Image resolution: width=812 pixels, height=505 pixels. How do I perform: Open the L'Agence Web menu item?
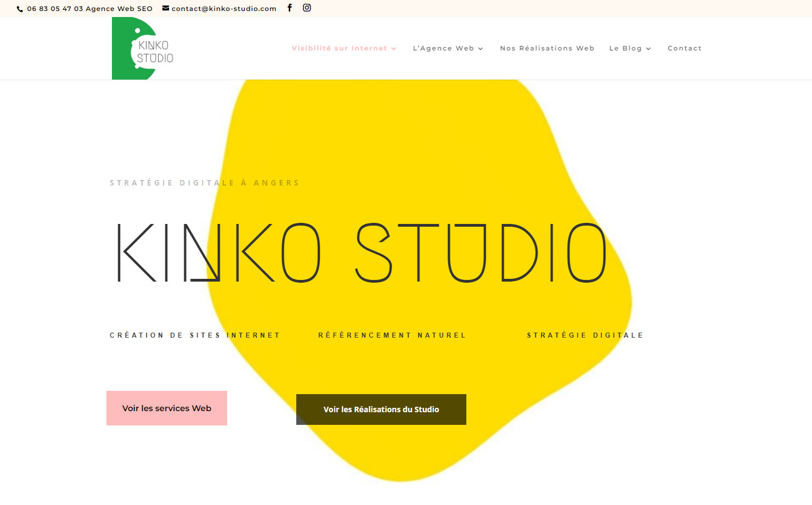tap(443, 48)
